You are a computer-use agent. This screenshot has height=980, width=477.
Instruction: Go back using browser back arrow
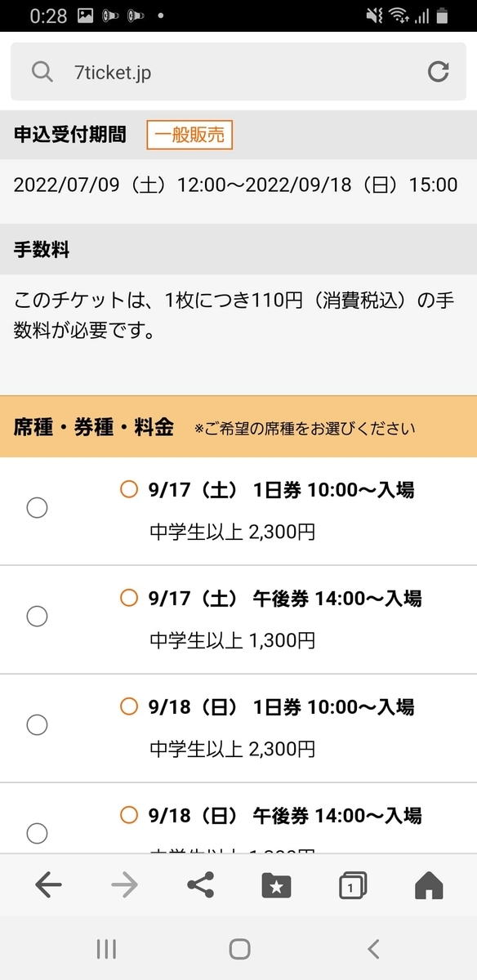[x=48, y=885]
